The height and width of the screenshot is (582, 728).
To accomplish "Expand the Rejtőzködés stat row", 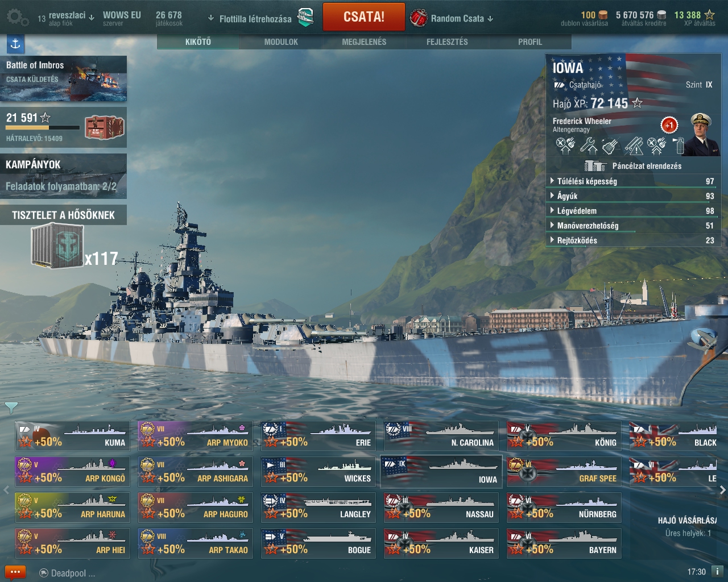I will pyautogui.click(x=633, y=240).
